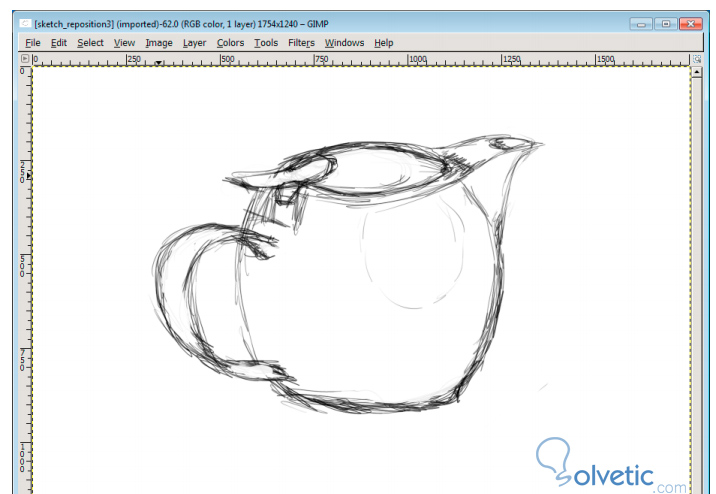
Task: Open the Filters menu
Action: (301, 43)
